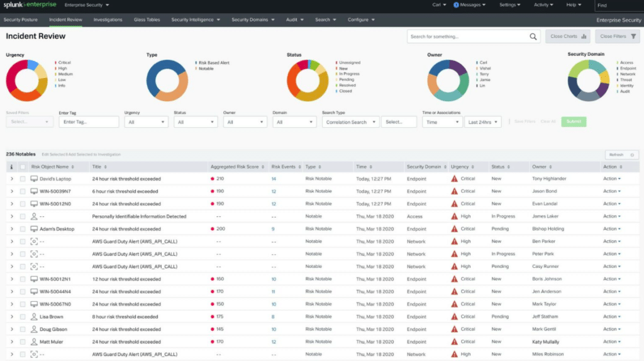Open the Owner filter dropdown

[x=245, y=122]
